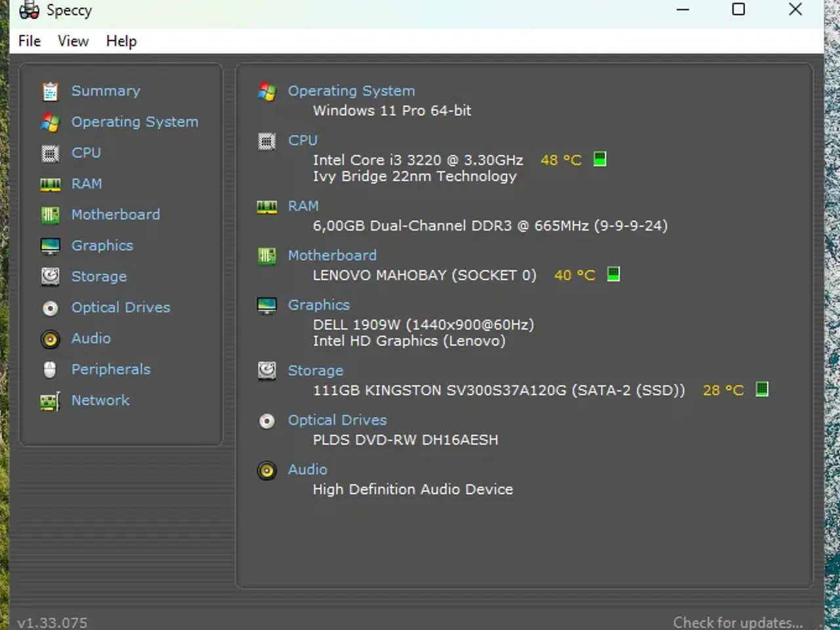Click 'PLDS DVD-RW DH16AESH' text

tap(406, 440)
